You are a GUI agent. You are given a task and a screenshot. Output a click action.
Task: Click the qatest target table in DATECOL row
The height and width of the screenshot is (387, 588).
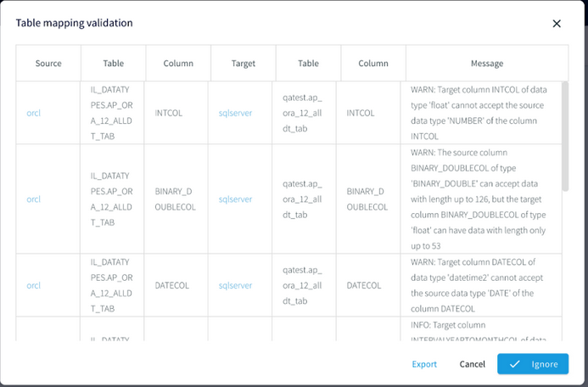pos(302,285)
